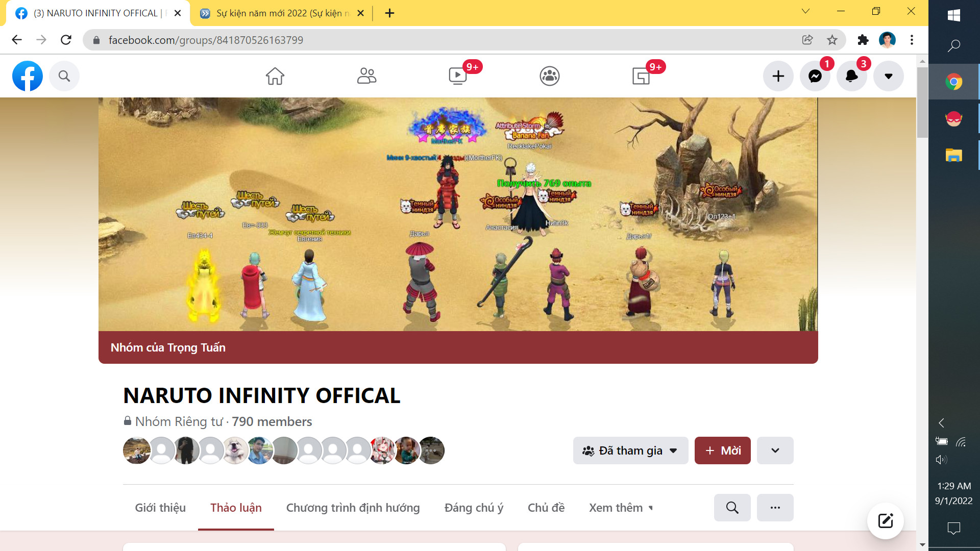This screenshot has width=980, height=551.
Task: Click the dog member avatar
Action: click(235, 450)
